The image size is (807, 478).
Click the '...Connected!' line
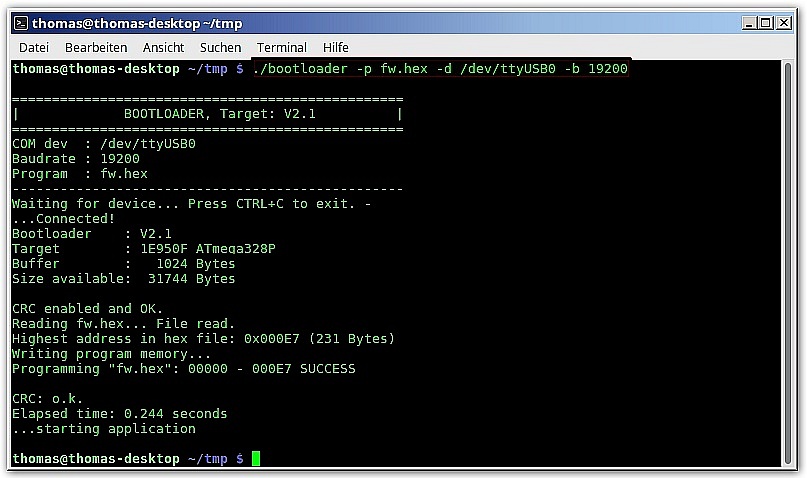coord(64,219)
